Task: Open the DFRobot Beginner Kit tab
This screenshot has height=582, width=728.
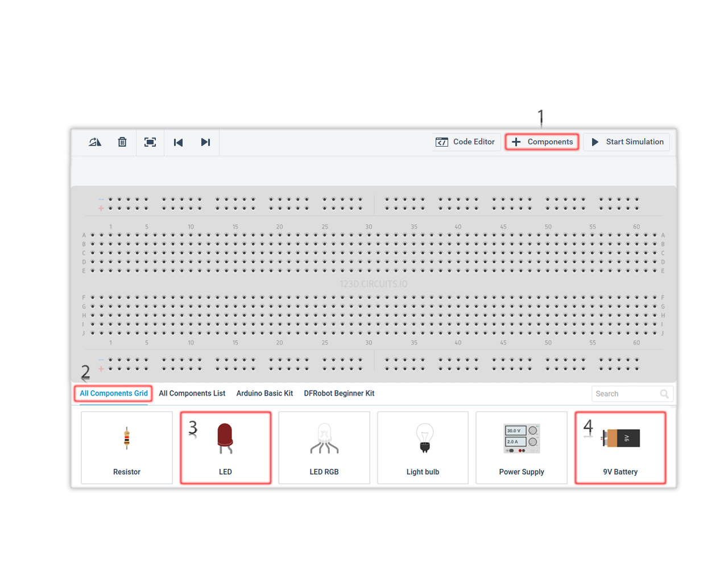Action: (339, 393)
